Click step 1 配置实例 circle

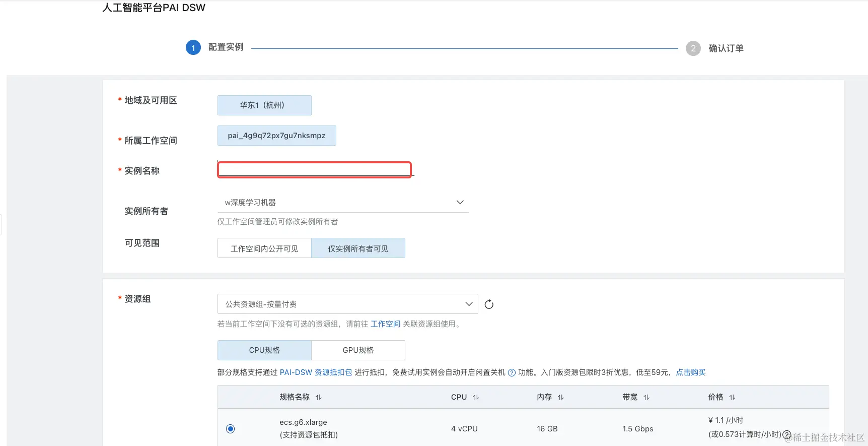193,48
